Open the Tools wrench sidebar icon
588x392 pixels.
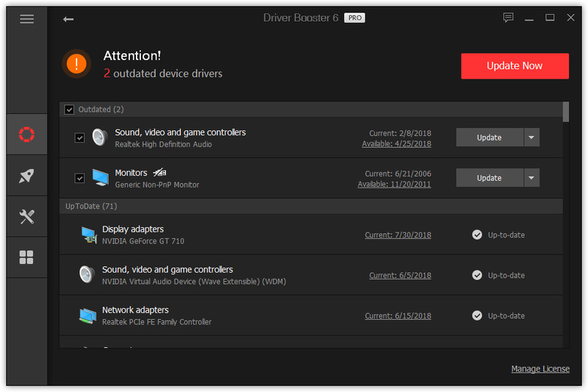tap(26, 216)
